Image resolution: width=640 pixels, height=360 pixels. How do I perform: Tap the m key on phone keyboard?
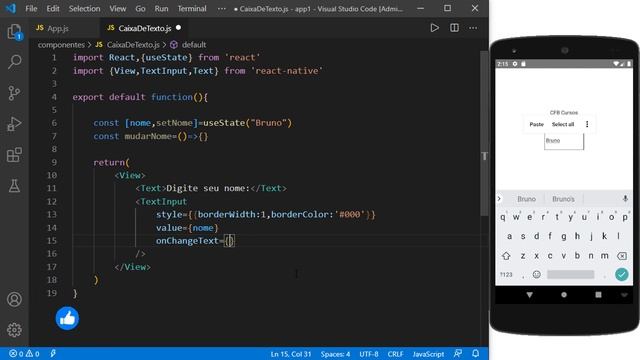604,256
